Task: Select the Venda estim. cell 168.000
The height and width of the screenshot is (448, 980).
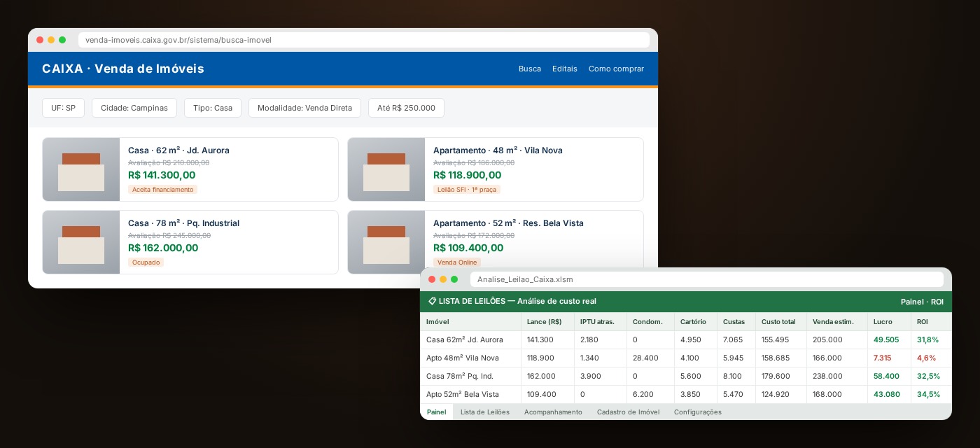Action: point(837,394)
